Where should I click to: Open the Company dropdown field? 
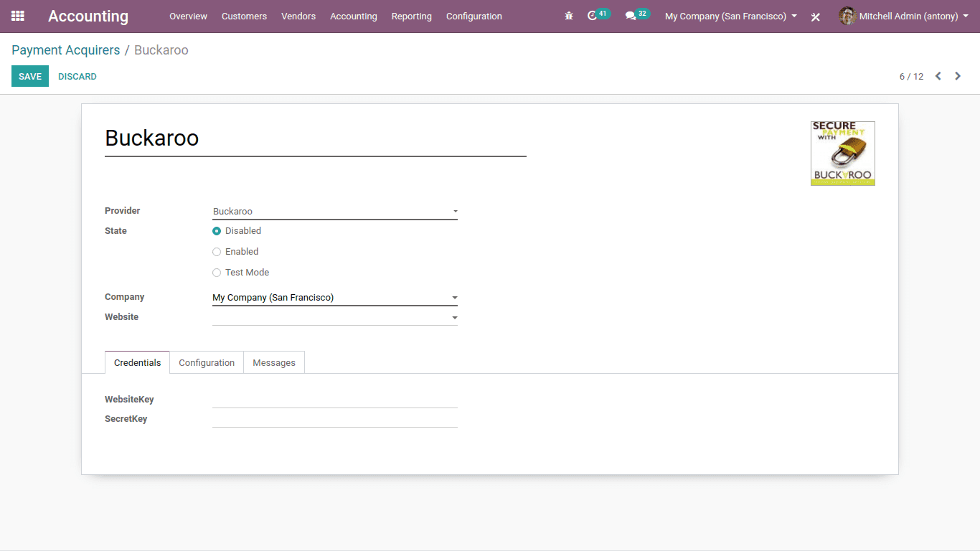point(335,298)
